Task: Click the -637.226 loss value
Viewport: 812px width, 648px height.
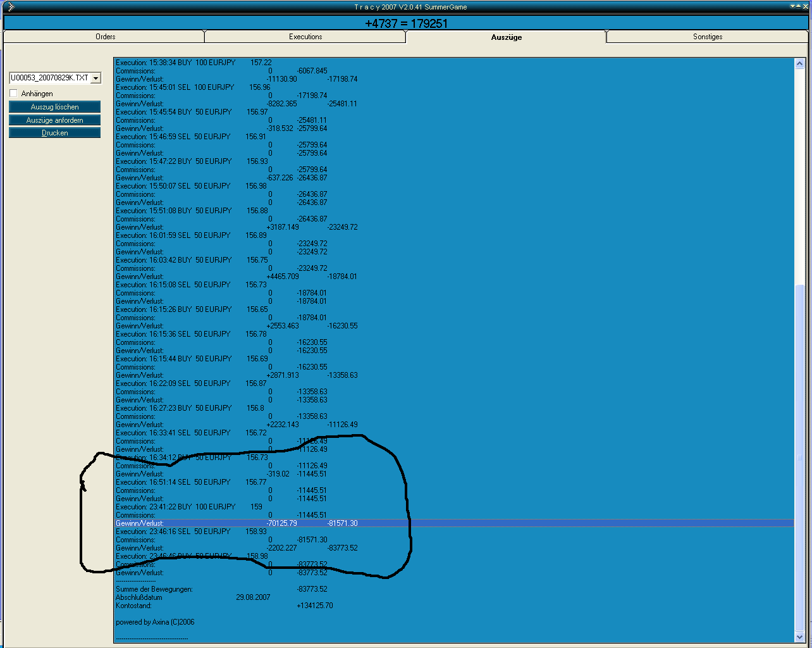Action: click(x=280, y=178)
